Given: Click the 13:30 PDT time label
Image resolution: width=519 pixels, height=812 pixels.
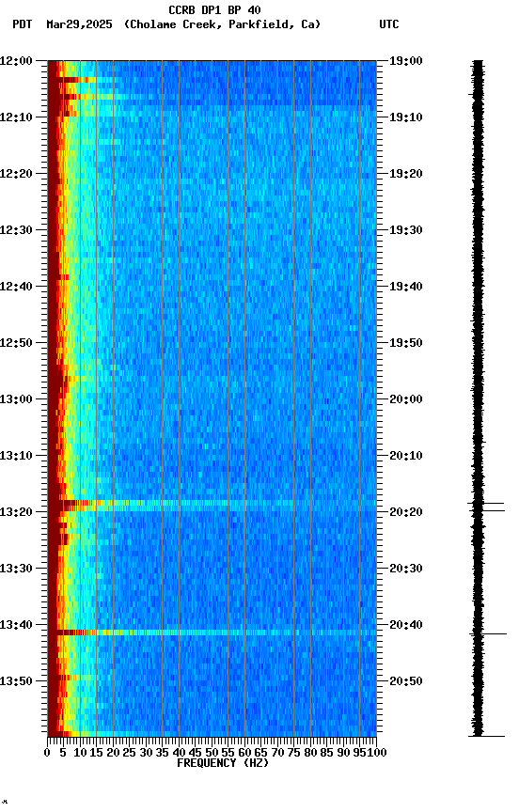Looking at the screenshot, I should click(x=16, y=570).
